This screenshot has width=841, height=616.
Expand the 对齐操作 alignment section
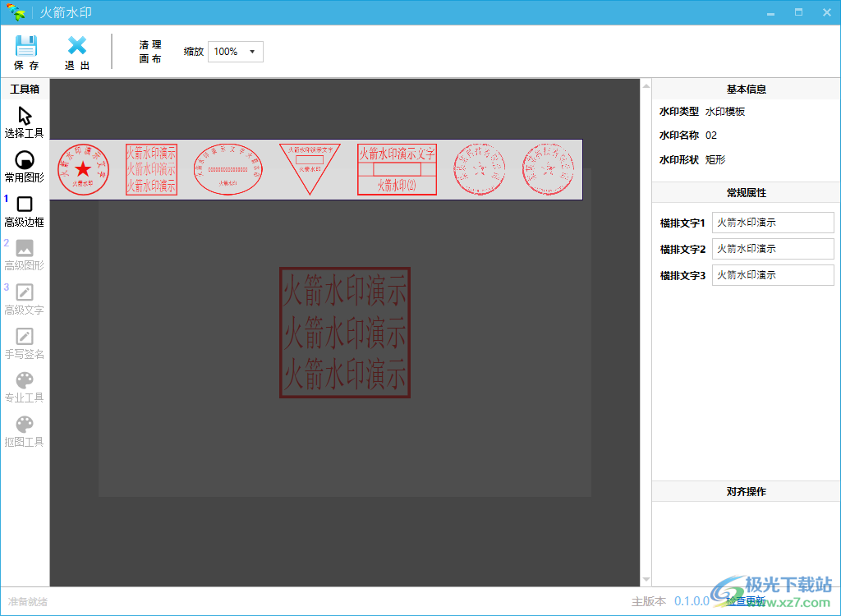[746, 490]
